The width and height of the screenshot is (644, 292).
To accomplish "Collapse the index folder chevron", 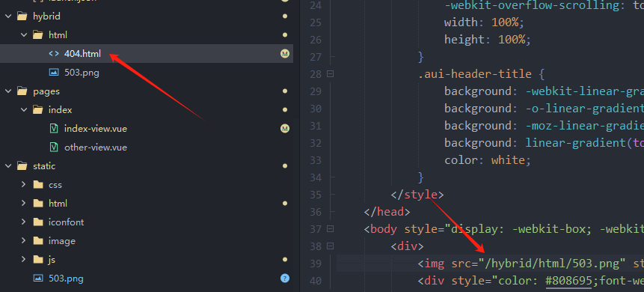I will coord(24,110).
